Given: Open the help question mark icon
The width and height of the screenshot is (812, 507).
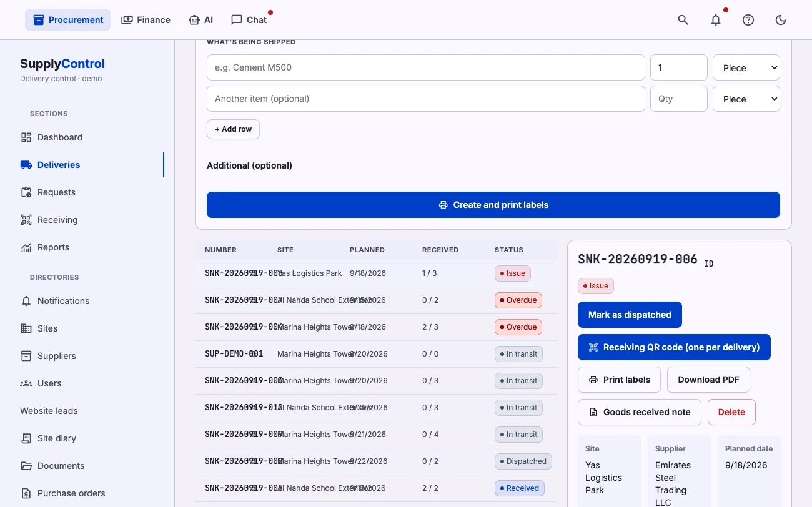Looking at the screenshot, I should coord(748,20).
